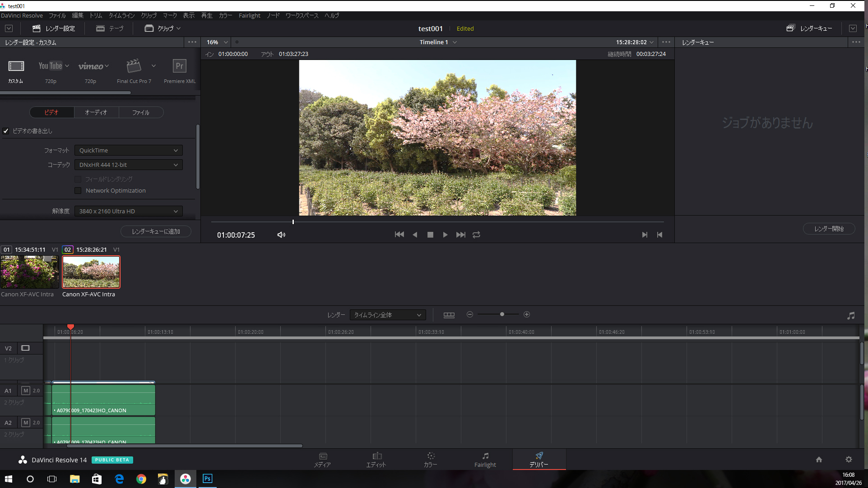
Task: Open the Fairlight page icon
Action: [x=485, y=459]
